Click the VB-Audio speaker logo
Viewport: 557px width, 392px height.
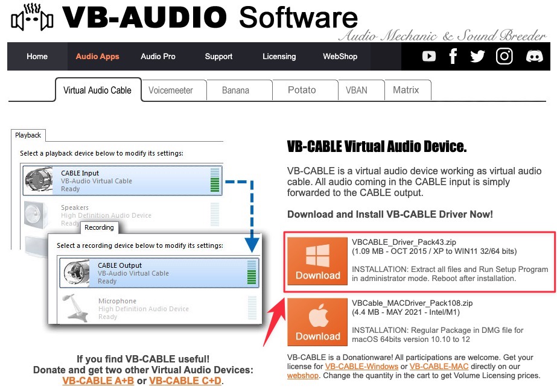(32, 17)
